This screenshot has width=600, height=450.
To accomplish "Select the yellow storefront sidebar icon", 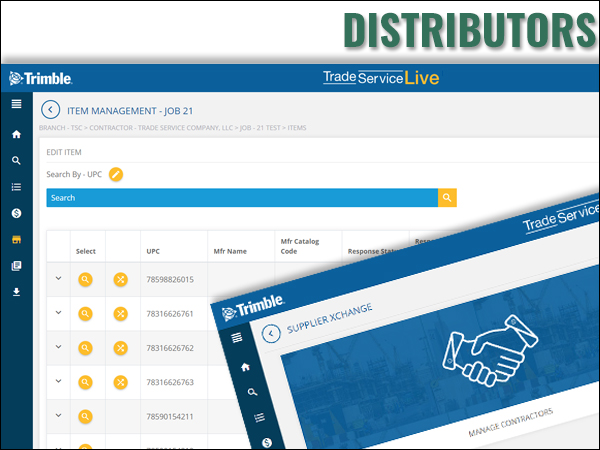I will pos(16,240).
